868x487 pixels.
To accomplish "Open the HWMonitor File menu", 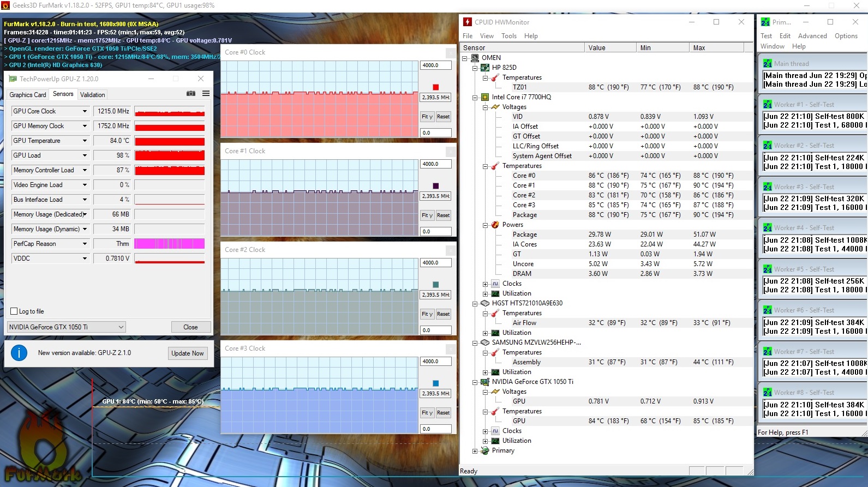I will 468,36.
